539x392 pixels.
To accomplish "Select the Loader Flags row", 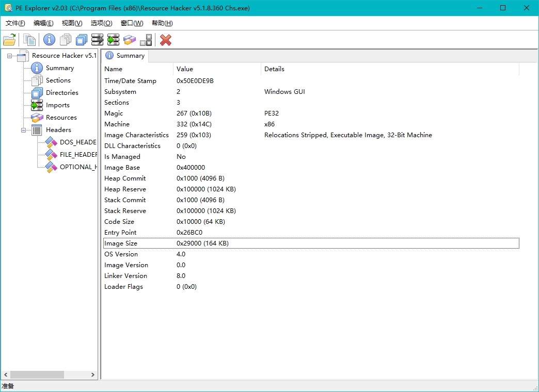I will click(311, 287).
